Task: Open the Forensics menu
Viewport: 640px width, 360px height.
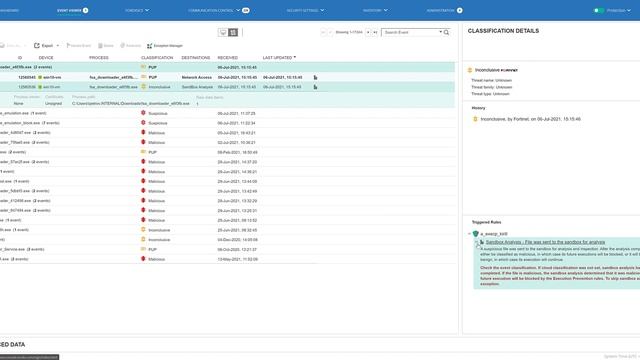Action: [x=137, y=10]
